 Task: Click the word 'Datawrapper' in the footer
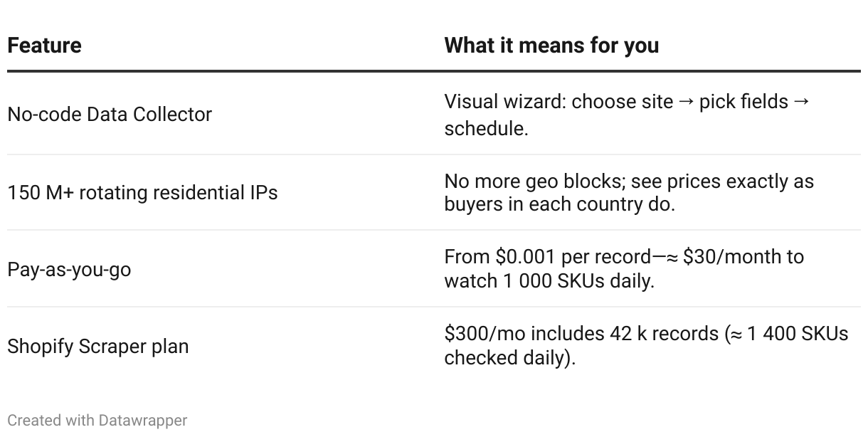(x=143, y=421)
